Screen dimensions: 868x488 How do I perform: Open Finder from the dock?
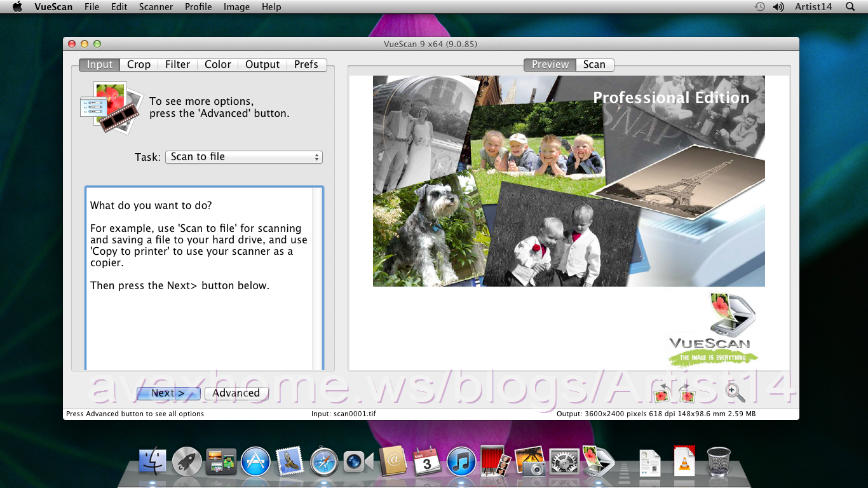pyautogui.click(x=153, y=462)
